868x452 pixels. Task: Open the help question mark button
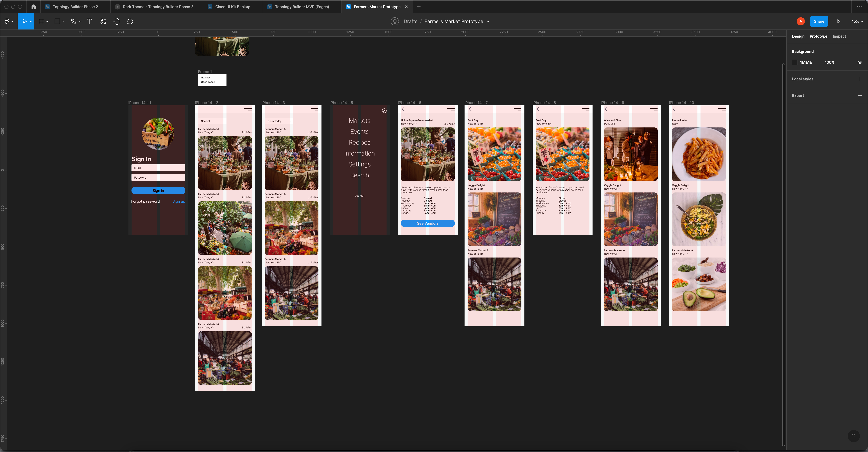coord(854,436)
